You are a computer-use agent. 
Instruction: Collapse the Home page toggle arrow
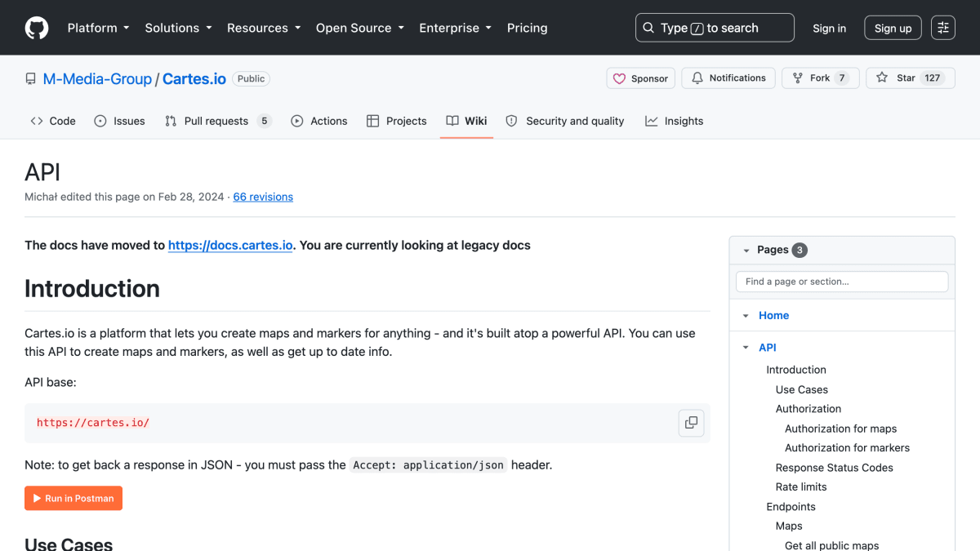[746, 316]
